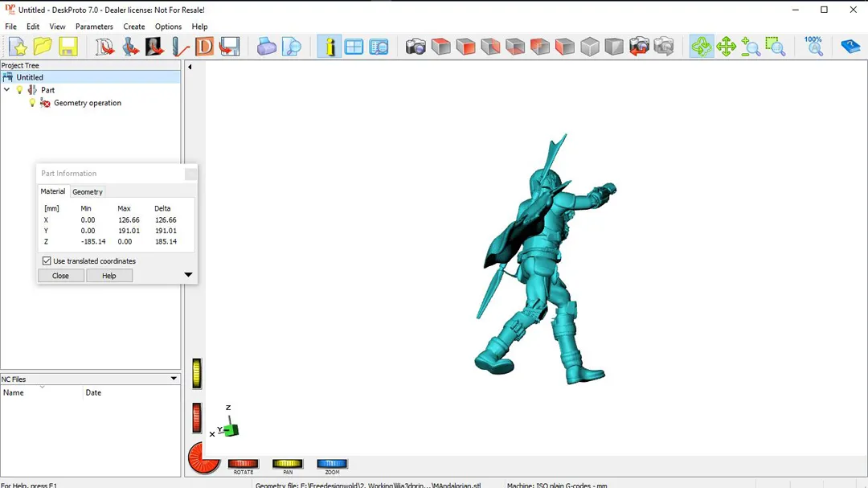Click the Calculate Toolpaths cutter icon
Viewport: 868px width, 488px height.
pos(179,47)
